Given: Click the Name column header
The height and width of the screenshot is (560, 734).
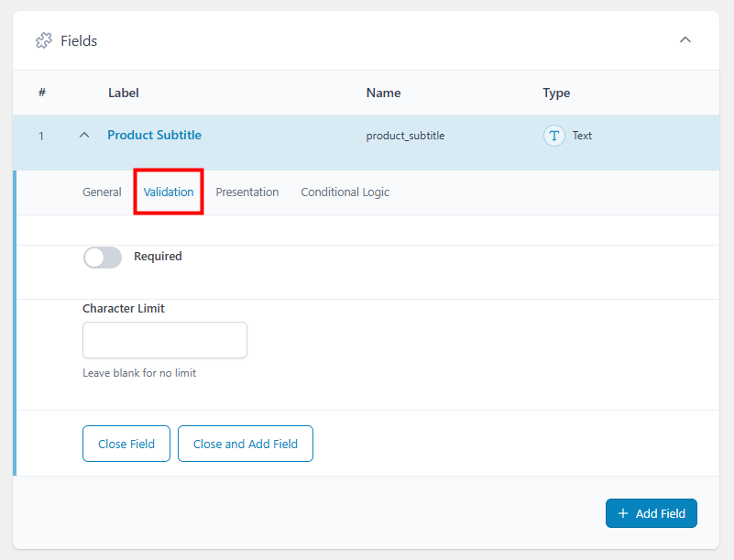Looking at the screenshot, I should pos(383,93).
